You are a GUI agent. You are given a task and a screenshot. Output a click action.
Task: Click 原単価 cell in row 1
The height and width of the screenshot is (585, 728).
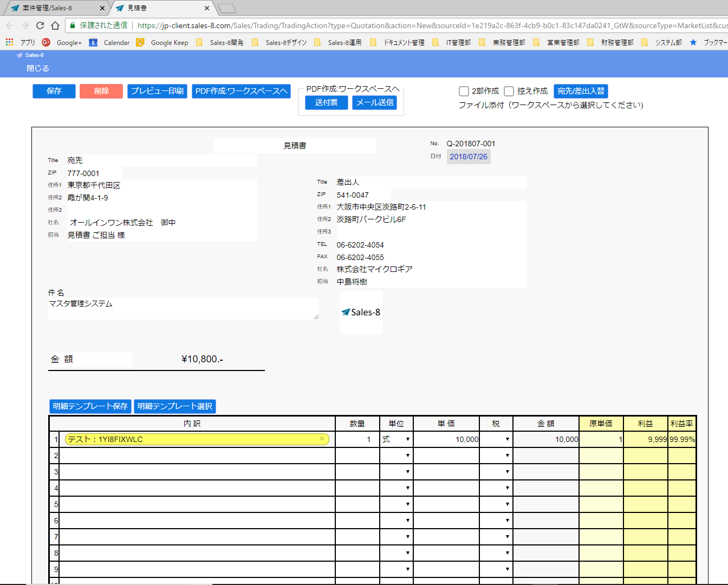tap(601, 439)
